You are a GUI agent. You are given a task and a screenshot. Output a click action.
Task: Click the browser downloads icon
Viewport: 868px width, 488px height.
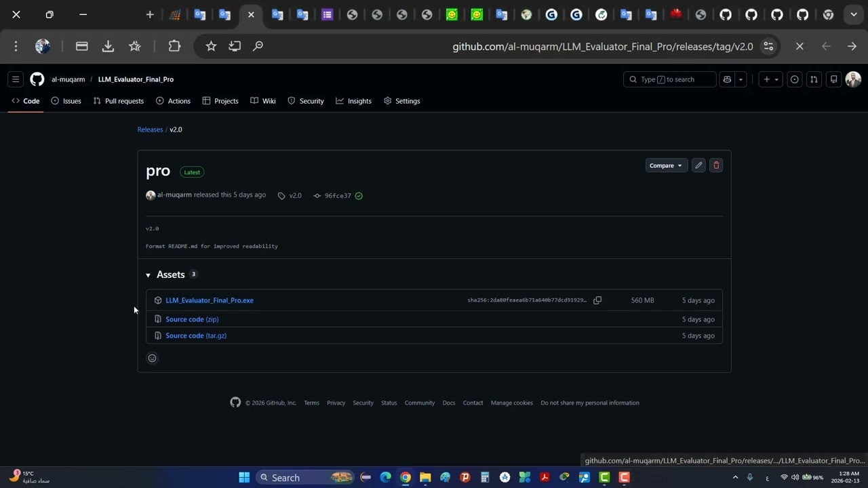pos(108,46)
